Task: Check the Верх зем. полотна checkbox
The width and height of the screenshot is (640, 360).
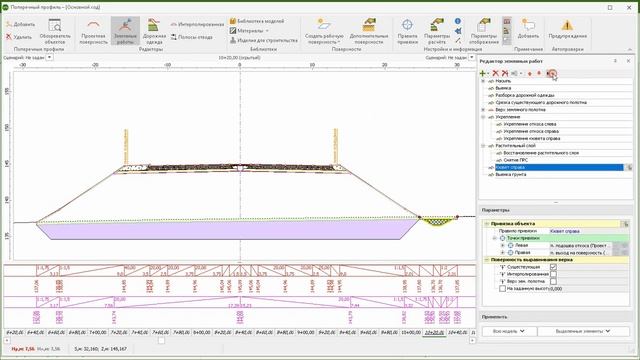Action: (553, 281)
